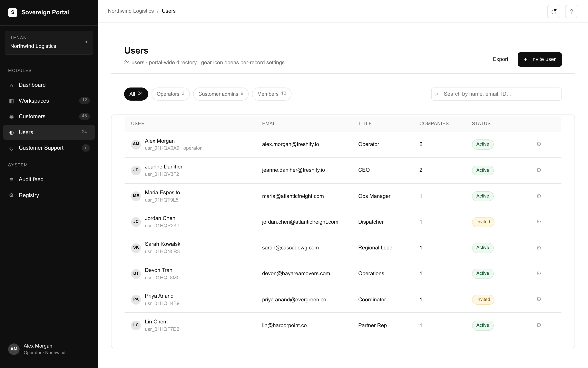Open settings gear for Devon Tran row
This screenshot has width=588, height=368.
[x=539, y=274]
